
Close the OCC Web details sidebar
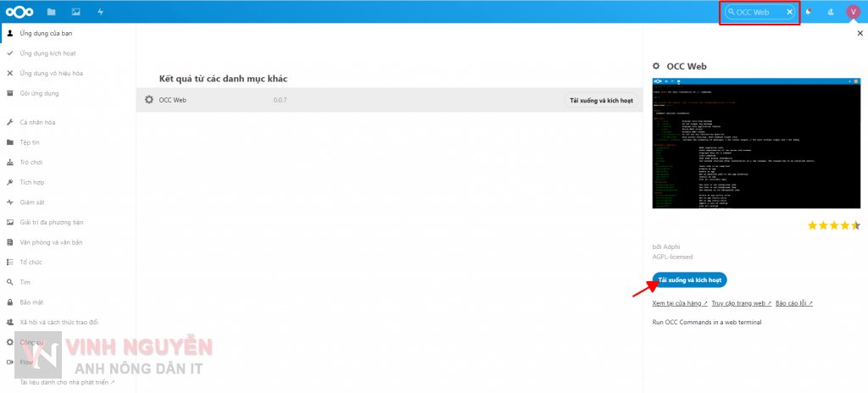click(860, 33)
